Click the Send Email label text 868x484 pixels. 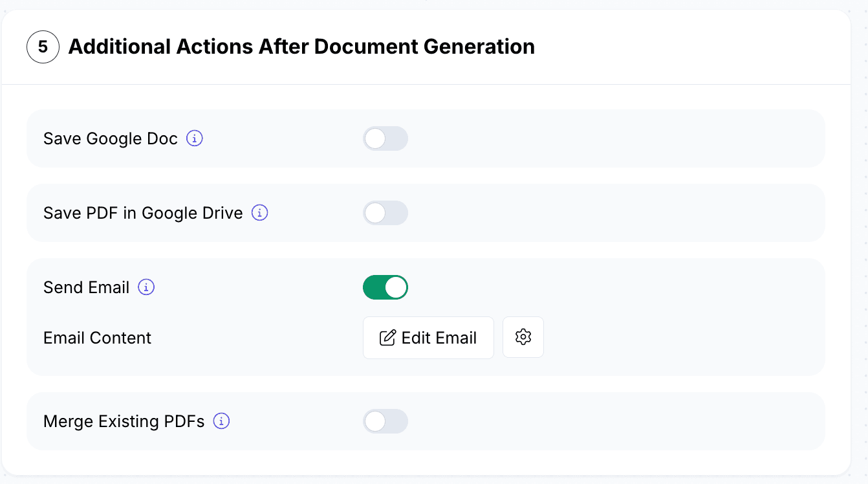pos(87,287)
